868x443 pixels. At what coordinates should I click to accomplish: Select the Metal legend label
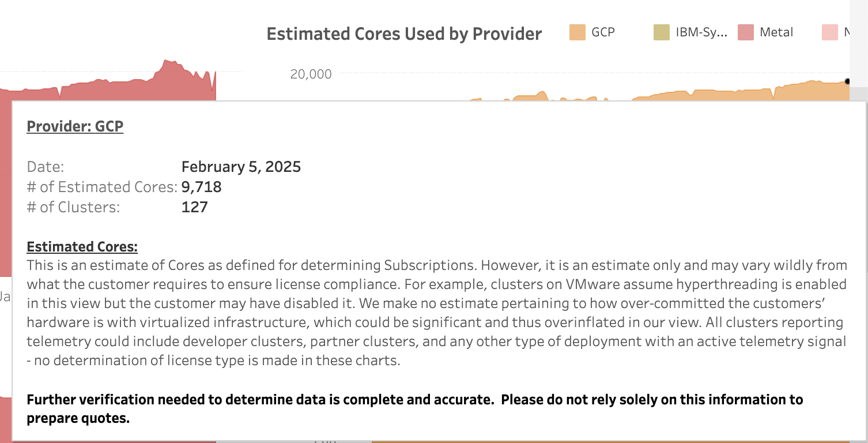[x=776, y=32]
